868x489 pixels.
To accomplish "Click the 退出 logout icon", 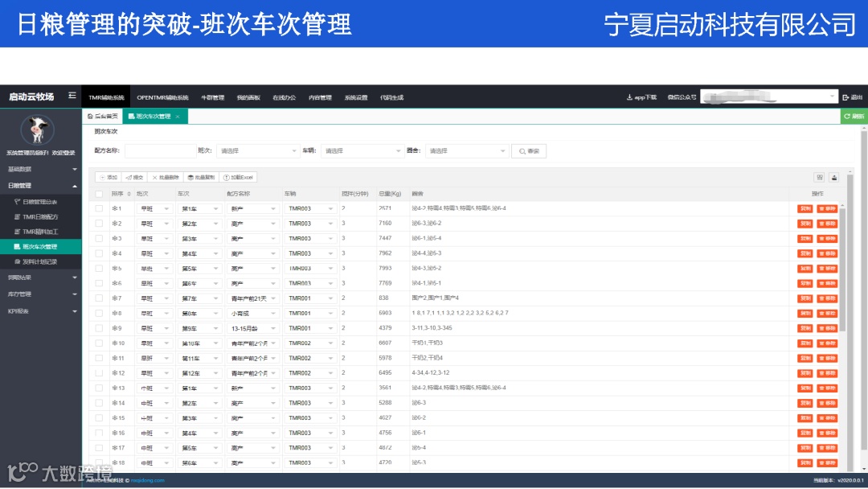I will [845, 97].
